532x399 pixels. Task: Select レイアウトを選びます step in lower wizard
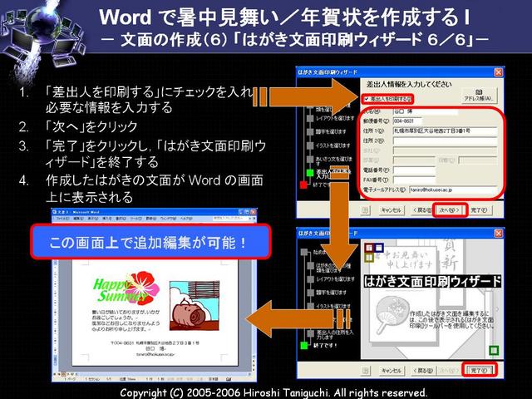click(x=335, y=279)
